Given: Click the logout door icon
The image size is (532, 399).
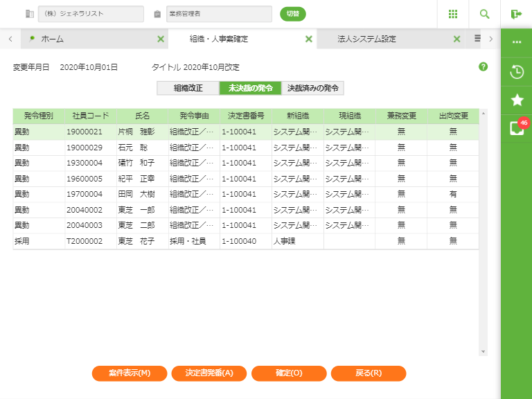Looking at the screenshot, I should [x=516, y=14].
